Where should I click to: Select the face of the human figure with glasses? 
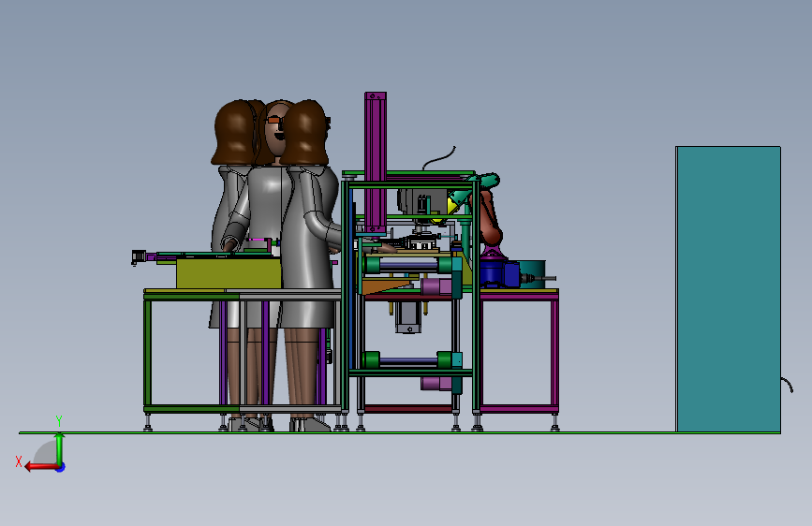[x=275, y=131]
